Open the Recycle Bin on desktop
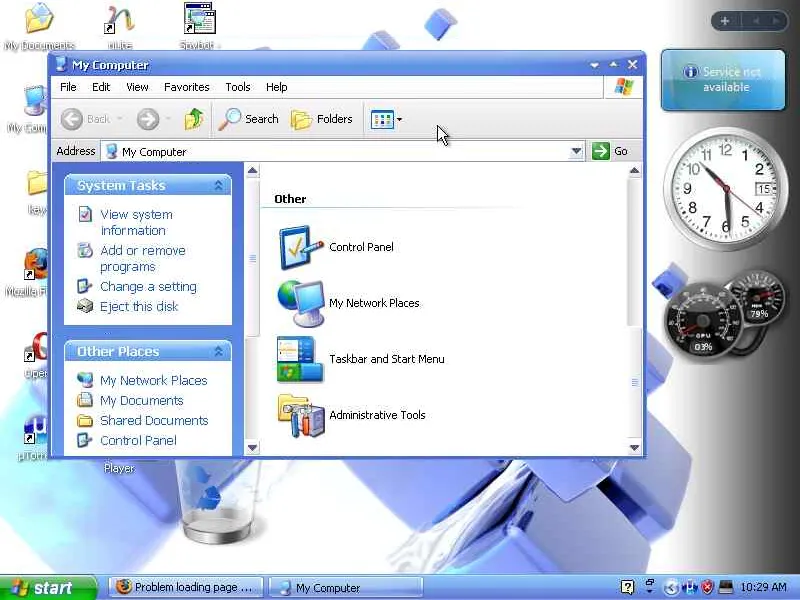 (220, 503)
